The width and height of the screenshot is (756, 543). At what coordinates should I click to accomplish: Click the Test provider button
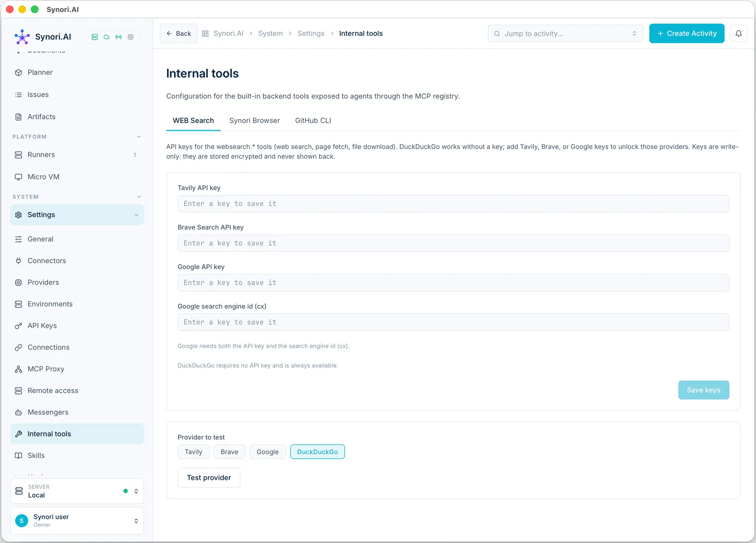(x=209, y=478)
